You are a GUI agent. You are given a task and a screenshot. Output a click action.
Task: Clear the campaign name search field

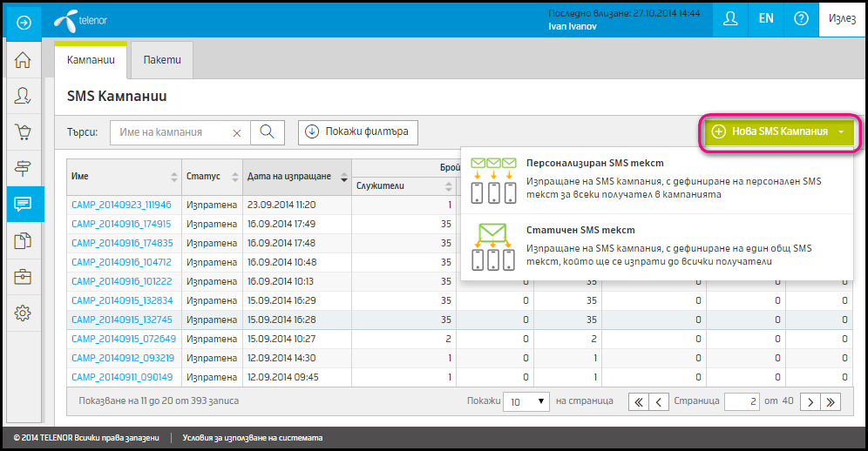pyautogui.click(x=237, y=133)
